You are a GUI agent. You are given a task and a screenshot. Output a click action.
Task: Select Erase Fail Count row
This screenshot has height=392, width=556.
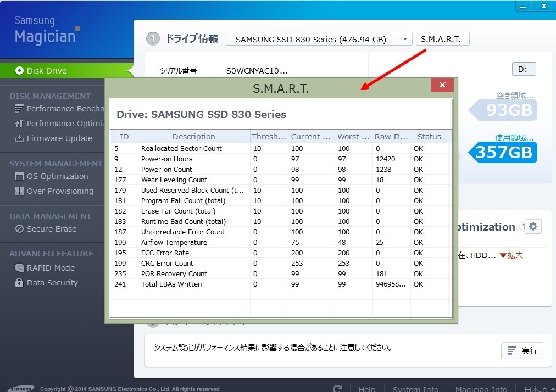pyautogui.click(x=281, y=211)
